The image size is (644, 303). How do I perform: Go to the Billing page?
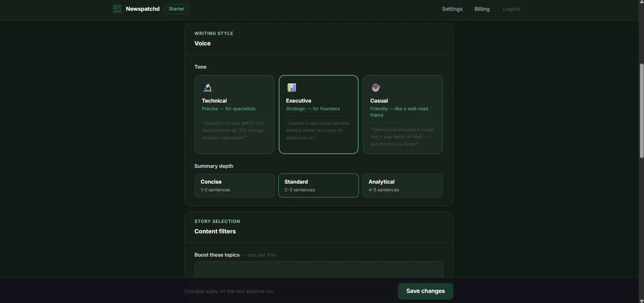[x=482, y=9]
